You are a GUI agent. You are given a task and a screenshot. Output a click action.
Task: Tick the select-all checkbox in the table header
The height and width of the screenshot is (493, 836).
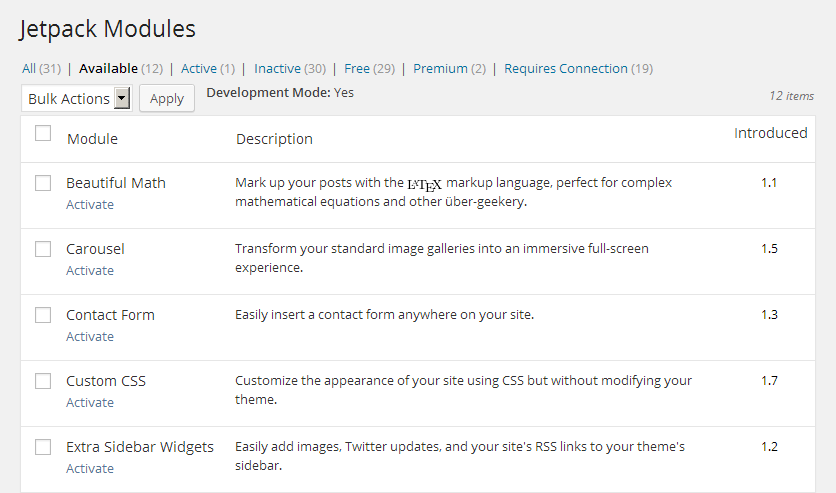43,133
